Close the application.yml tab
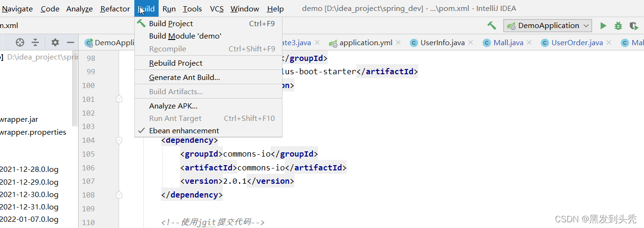The width and height of the screenshot is (644, 228). (398, 43)
